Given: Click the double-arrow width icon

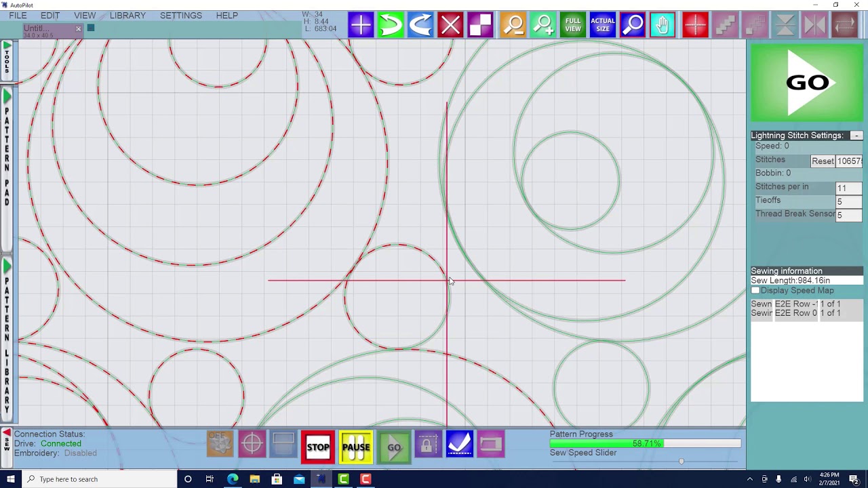Looking at the screenshot, I should (844, 26).
